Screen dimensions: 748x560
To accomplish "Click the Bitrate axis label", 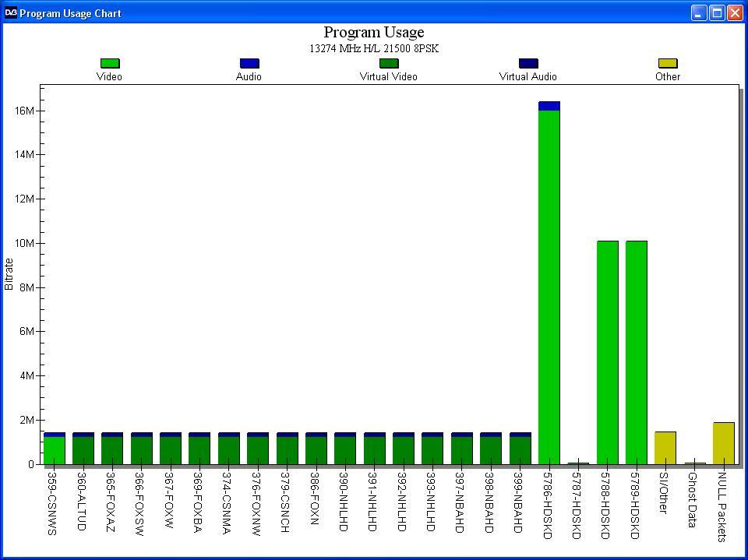I will [9, 274].
